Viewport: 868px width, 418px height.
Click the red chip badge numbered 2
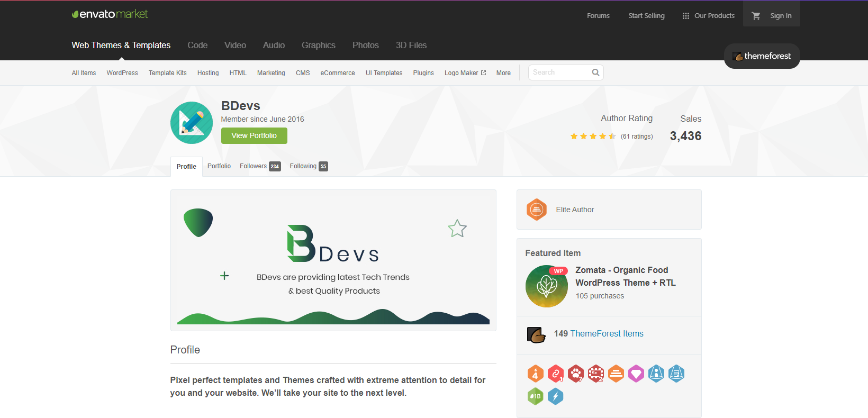coord(596,374)
